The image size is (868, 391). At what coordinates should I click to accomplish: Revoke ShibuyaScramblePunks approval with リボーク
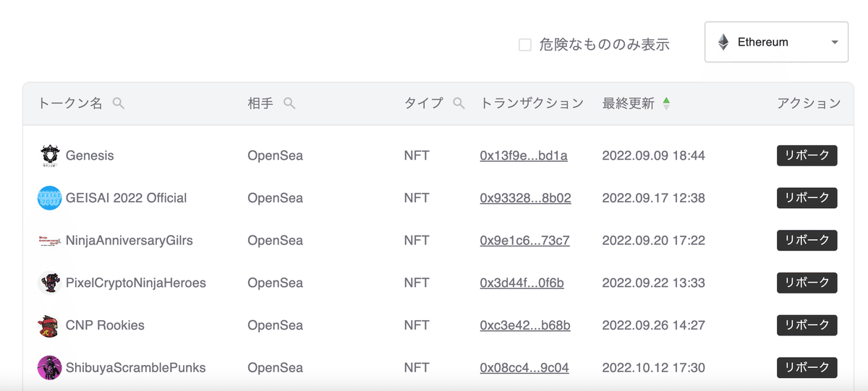[807, 368]
